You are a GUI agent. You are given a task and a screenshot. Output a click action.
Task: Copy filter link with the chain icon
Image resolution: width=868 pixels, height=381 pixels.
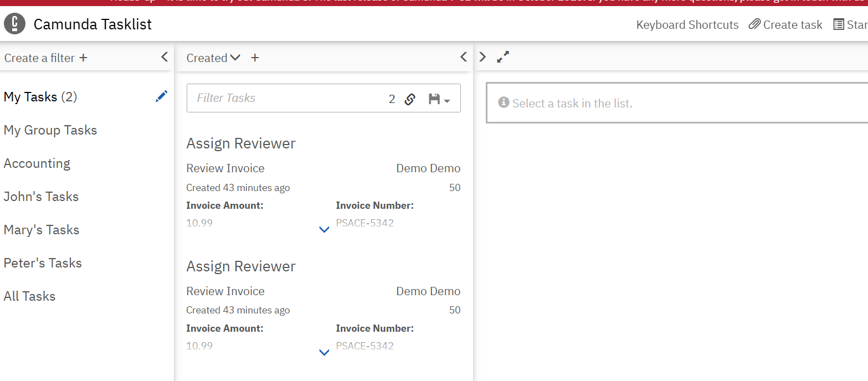coord(410,99)
